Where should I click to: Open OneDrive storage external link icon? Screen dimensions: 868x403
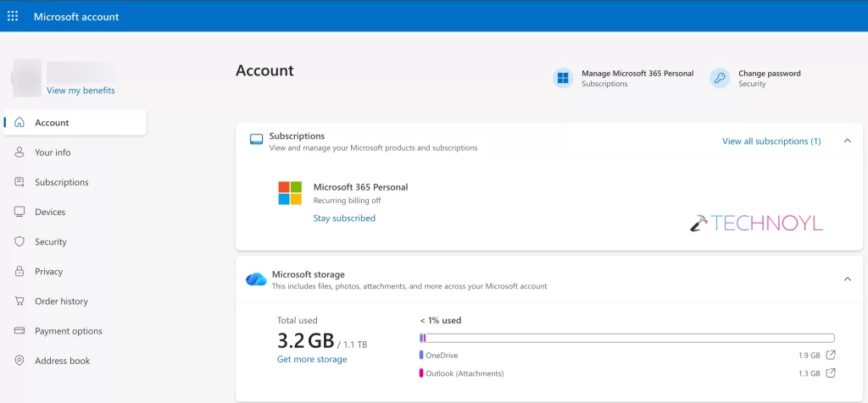[x=831, y=355]
